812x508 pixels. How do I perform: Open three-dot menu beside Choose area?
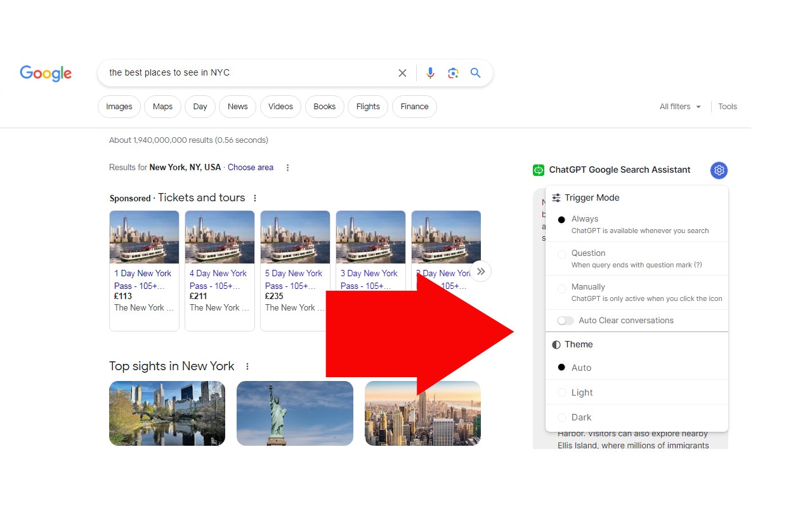(287, 168)
